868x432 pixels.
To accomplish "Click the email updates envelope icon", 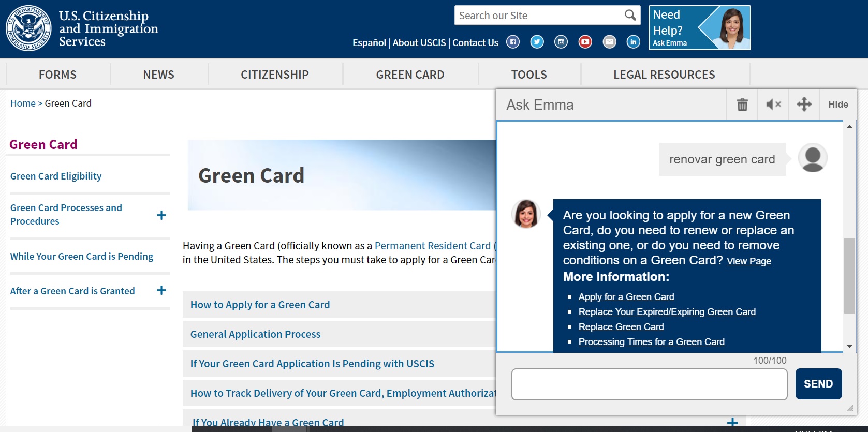I will click(610, 42).
